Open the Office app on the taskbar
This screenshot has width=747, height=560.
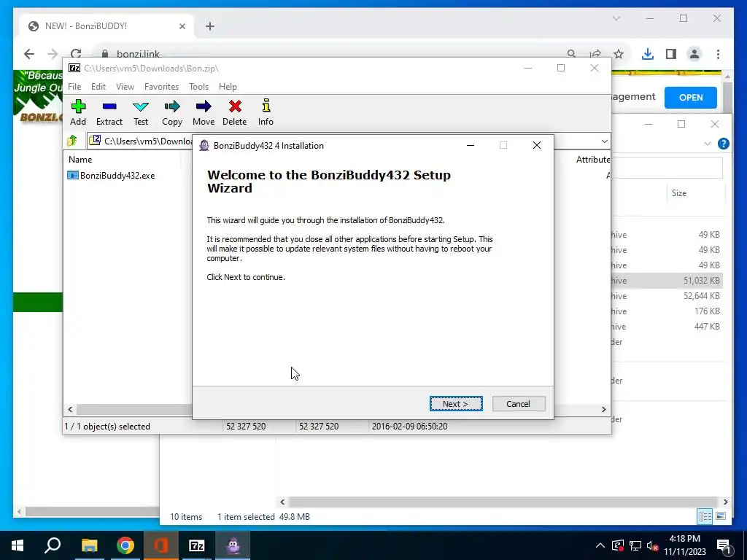coord(161,545)
